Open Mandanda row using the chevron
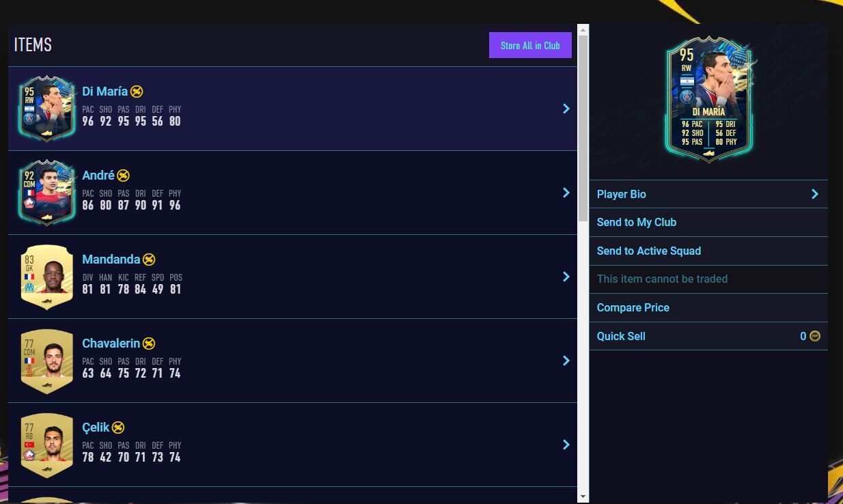Image resolution: width=843 pixels, height=504 pixels. tap(566, 277)
